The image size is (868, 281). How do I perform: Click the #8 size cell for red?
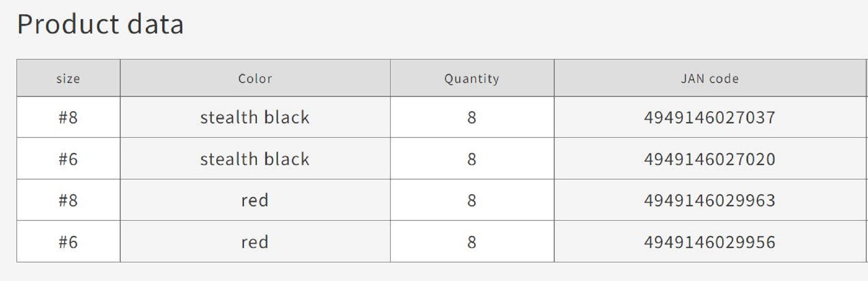coord(68,200)
